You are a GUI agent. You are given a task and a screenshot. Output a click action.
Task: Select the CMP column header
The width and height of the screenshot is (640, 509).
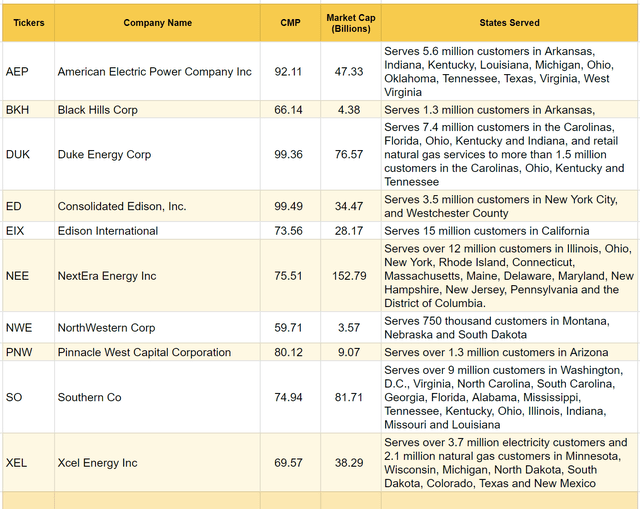coord(290,23)
